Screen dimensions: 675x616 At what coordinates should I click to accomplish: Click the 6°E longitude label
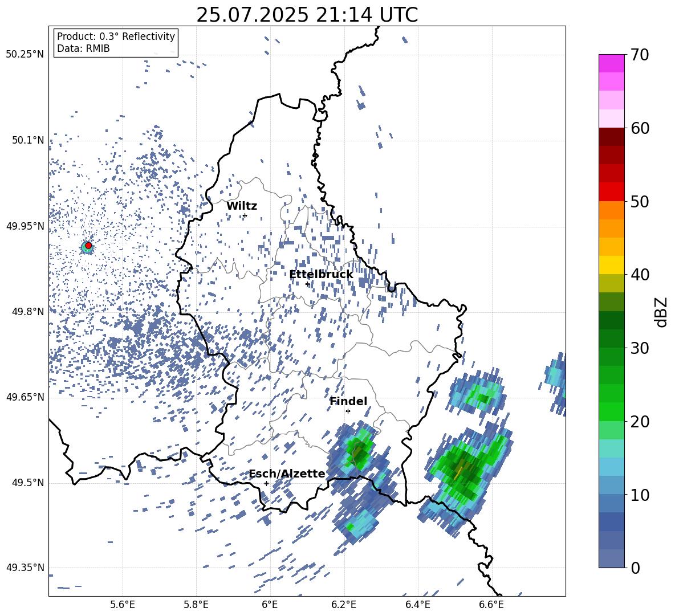point(270,605)
